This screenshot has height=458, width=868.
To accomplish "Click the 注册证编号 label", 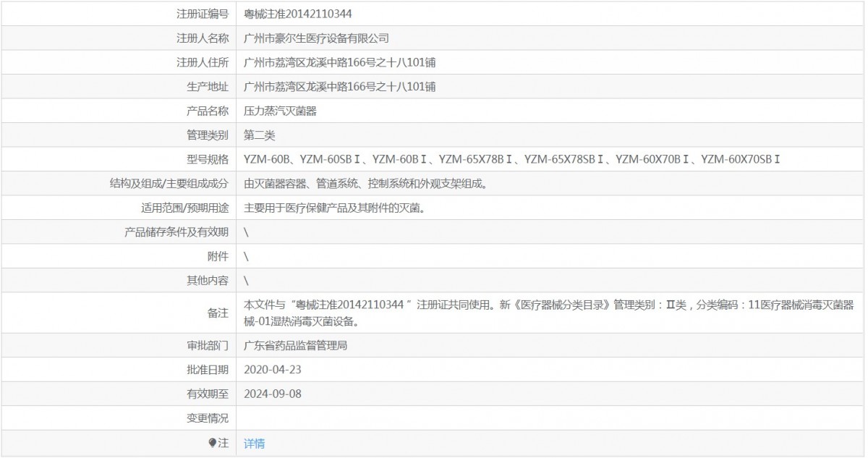I will click(203, 14).
